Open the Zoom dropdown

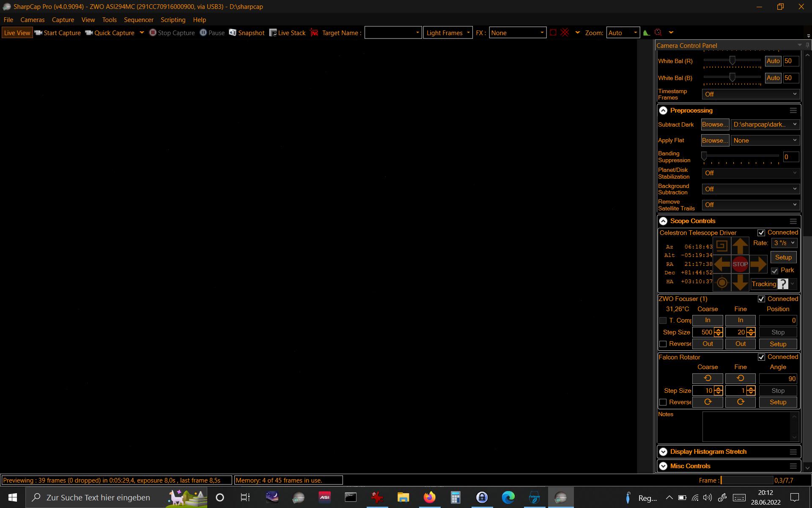click(x=623, y=33)
